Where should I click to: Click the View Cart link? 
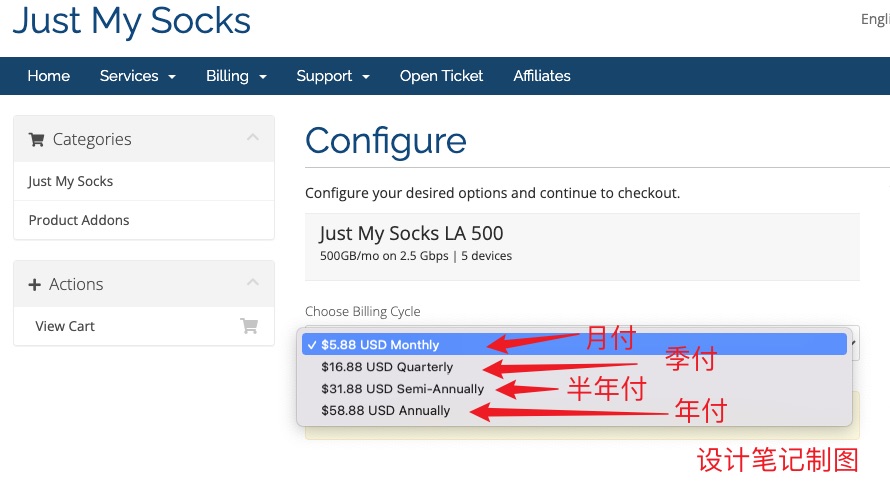point(65,326)
